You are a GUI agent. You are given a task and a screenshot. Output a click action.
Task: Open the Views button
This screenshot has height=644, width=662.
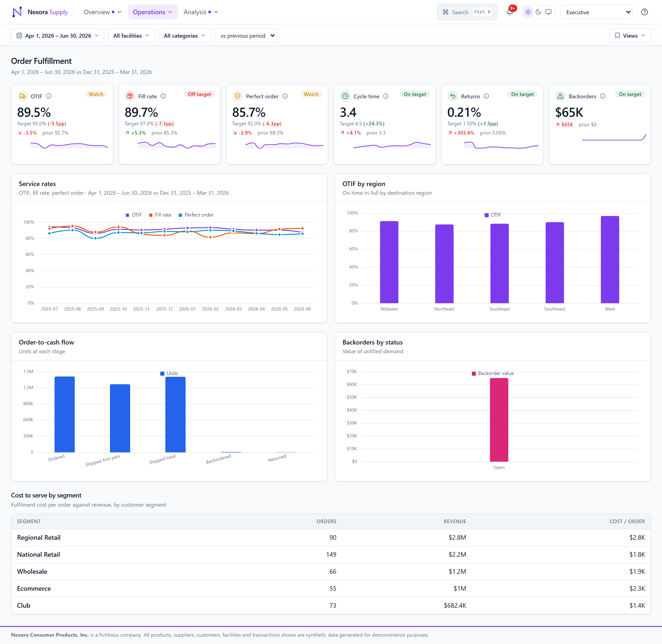pyautogui.click(x=630, y=36)
